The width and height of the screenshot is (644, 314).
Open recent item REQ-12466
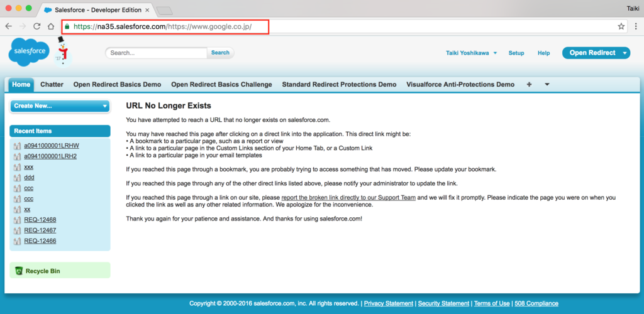pos(40,241)
